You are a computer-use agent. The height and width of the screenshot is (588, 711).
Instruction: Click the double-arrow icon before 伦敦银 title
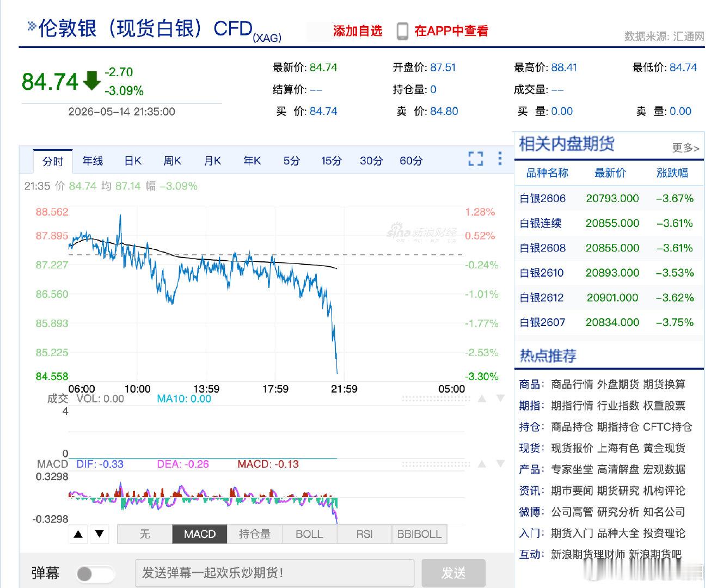(32, 26)
